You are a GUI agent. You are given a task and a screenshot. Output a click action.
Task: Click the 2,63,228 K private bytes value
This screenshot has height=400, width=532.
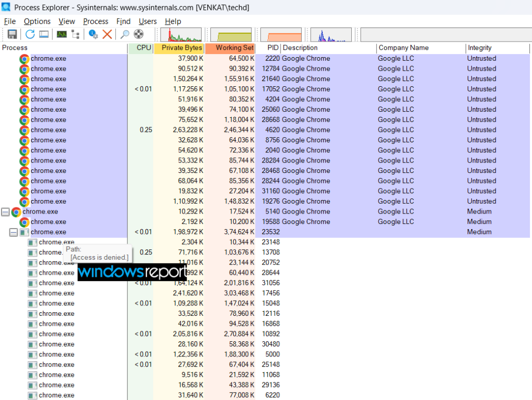pos(188,130)
